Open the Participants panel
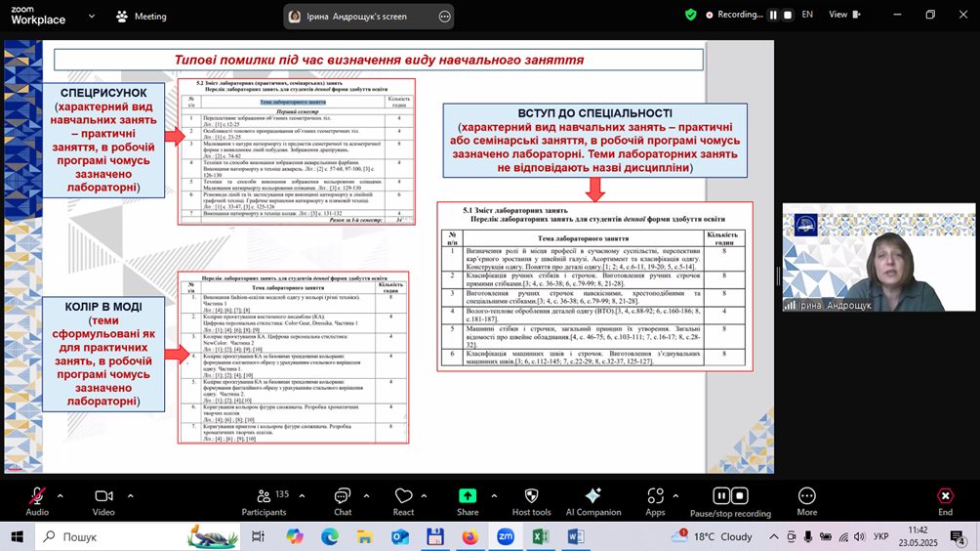 click(264, 502)
